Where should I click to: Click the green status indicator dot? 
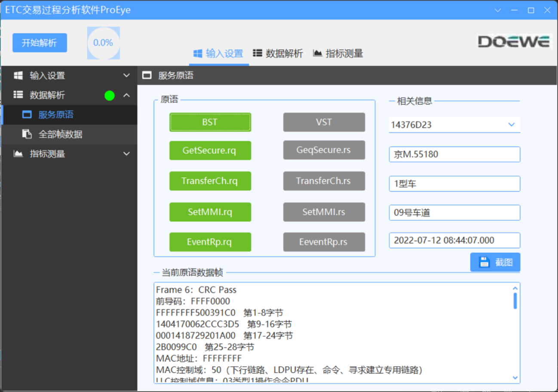(x=110, y=95)
